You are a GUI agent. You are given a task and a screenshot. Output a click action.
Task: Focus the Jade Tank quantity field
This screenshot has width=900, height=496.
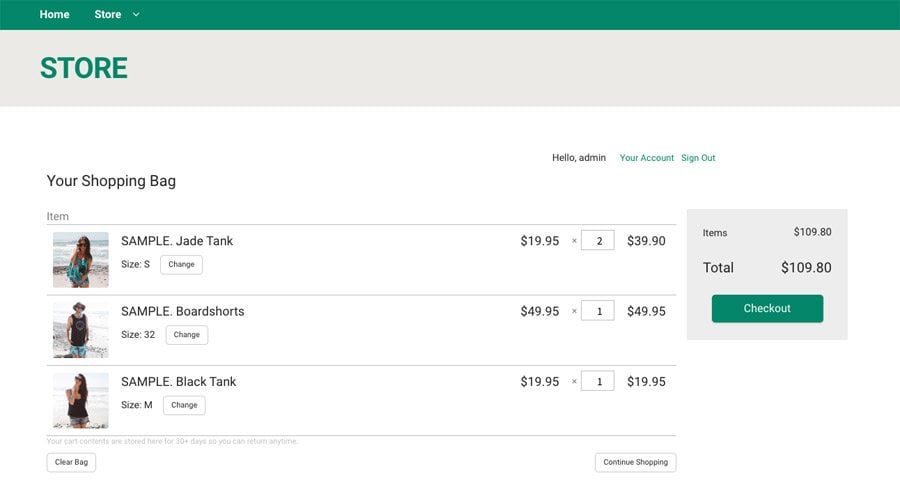click(x=598, y=241)
